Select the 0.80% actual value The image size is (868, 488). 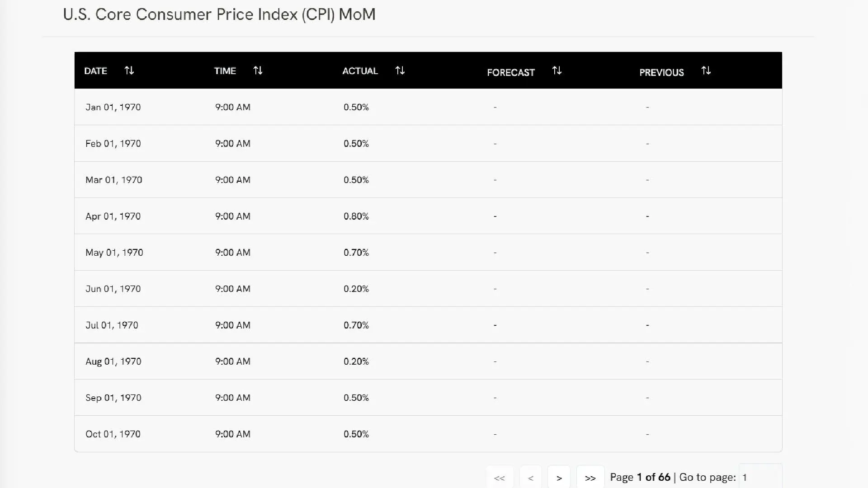pyautogui.click(x=356, y=216)
